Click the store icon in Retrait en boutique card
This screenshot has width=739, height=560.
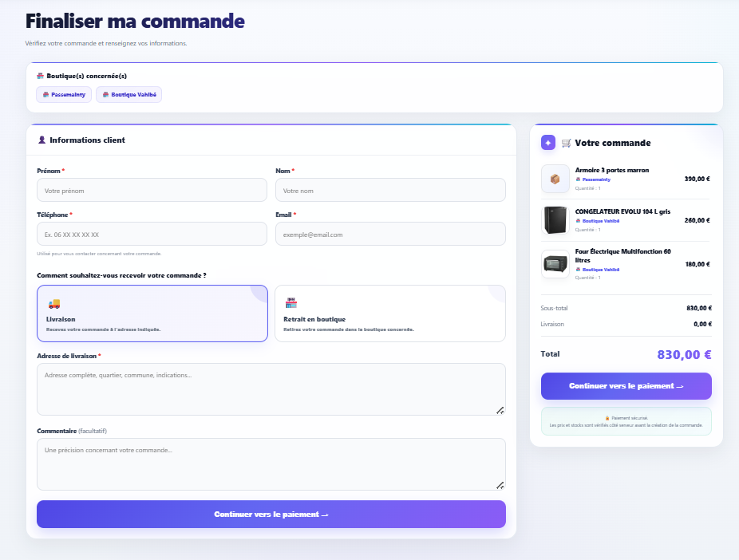291,303
